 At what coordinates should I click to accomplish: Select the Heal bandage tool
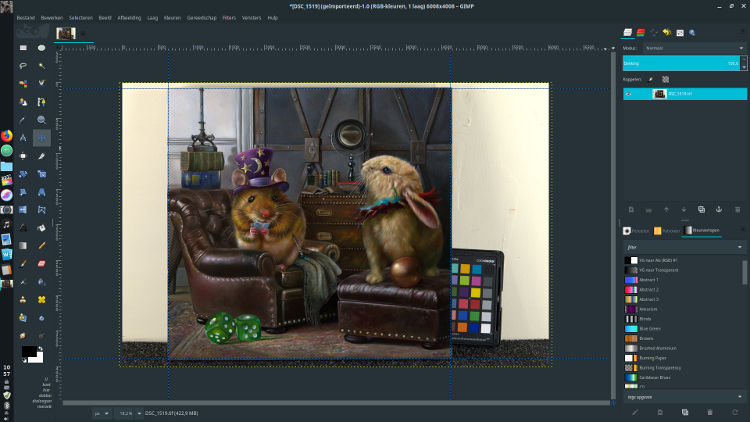click(42, 300)
